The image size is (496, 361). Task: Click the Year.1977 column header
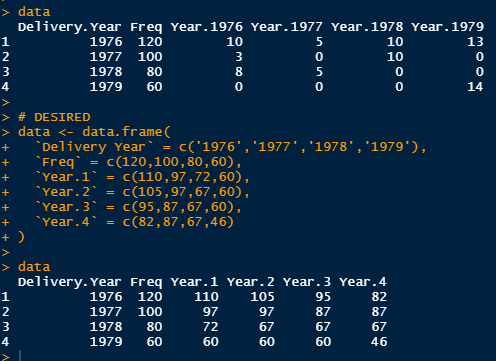287,27
